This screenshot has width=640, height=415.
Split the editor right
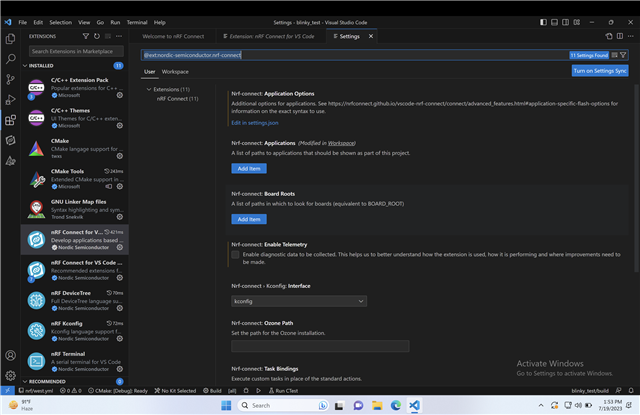[620, 36]
